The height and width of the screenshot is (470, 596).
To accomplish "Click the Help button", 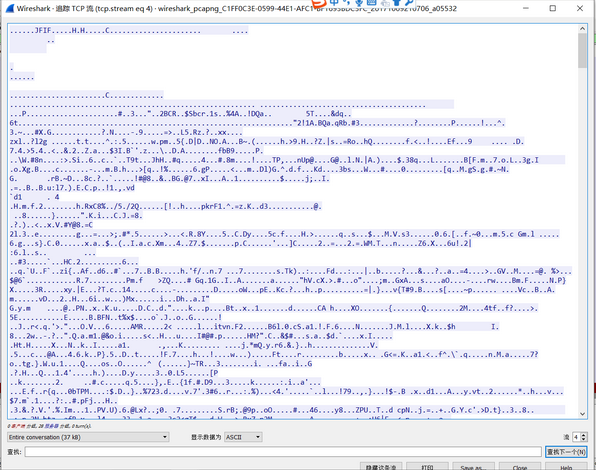I will [566, 467].
